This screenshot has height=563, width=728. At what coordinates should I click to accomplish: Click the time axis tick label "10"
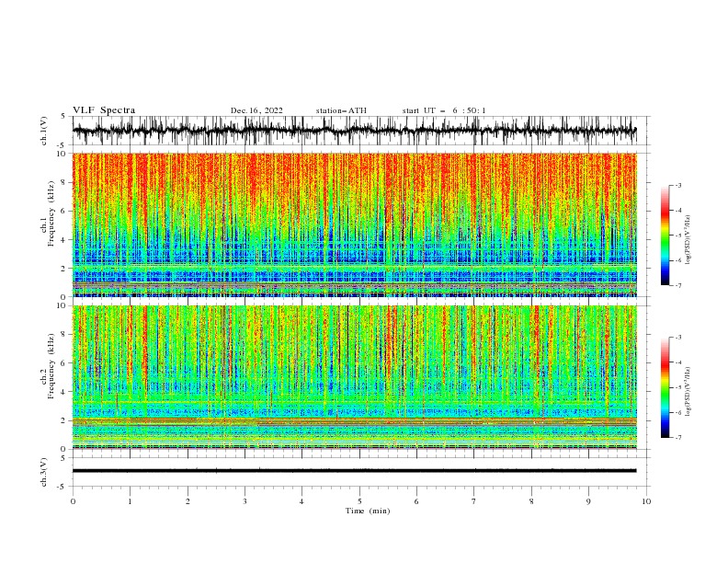tap(646, 501)
